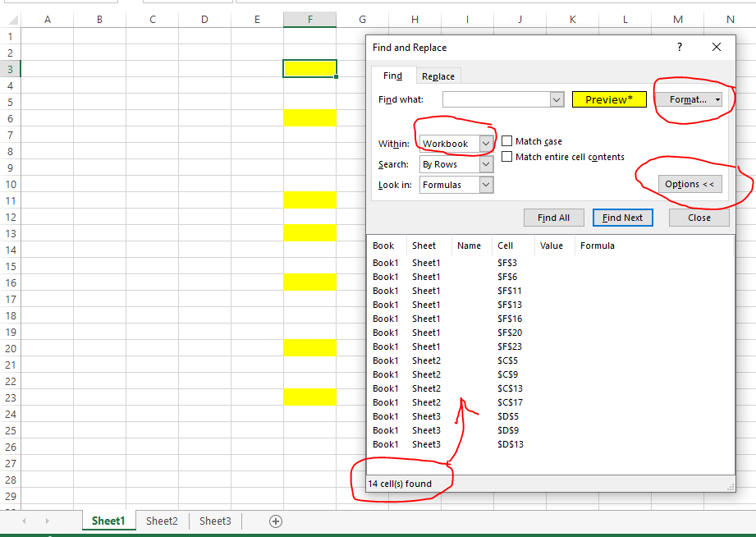Select column C header

tap(153, 20)
